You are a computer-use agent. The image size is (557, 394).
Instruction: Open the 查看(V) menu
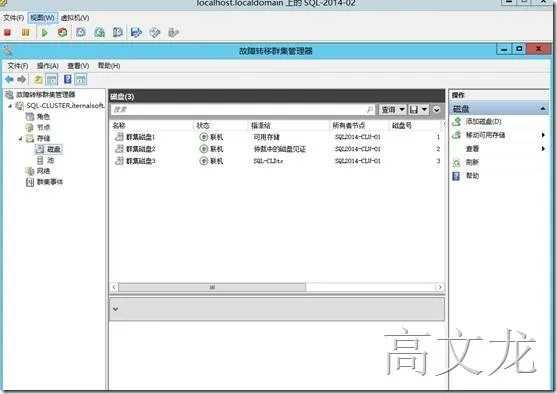tap(78, 66)
